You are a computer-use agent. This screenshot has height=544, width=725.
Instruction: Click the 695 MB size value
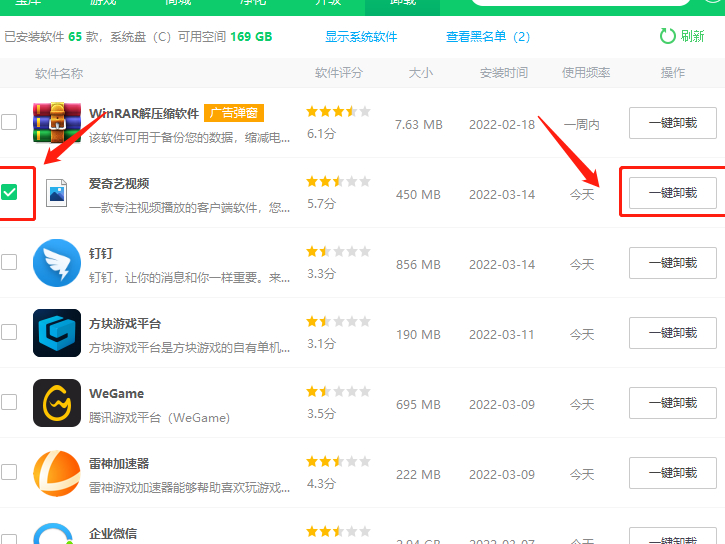point(418,404)
